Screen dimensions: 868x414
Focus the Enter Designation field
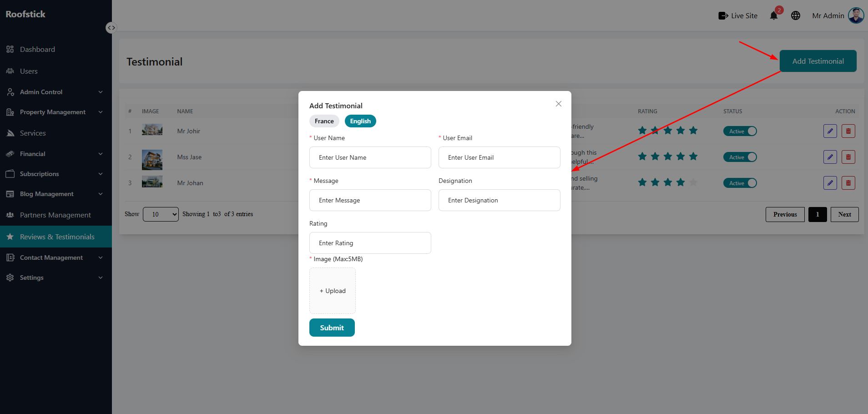pyautogui.click(x=500, y=200)
